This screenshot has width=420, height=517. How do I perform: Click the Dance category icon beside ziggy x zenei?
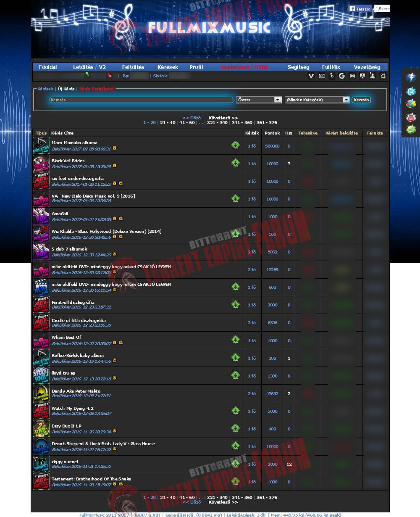(x=41, y=464)
